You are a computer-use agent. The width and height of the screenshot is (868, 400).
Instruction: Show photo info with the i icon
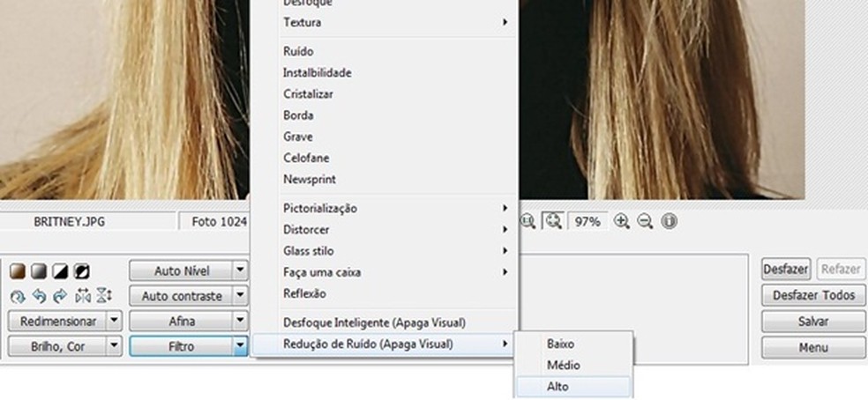pyautogui.click(x=670, y=222)
